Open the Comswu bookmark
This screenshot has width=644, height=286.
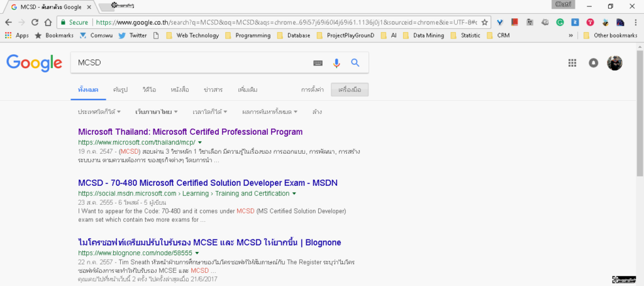97,35
